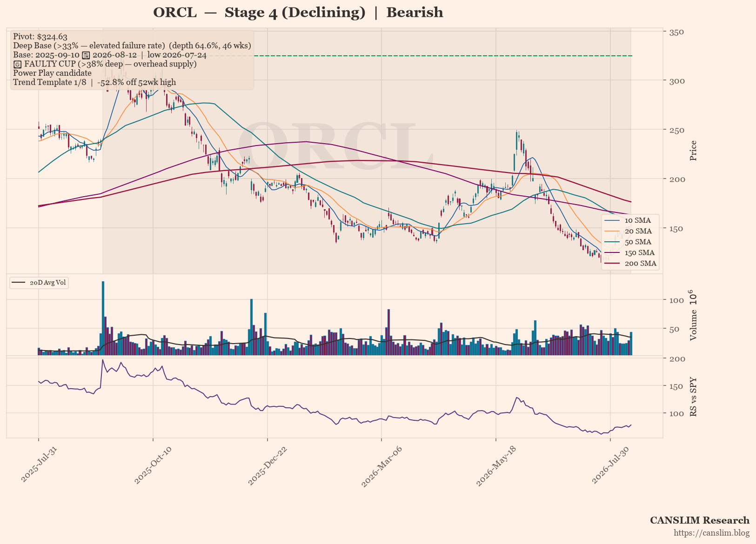Image resolution: width=756 pixels, height=544 pixels.
Task: Click the Pivot: $324.63 annotation line
Action: click(x=40, y=36)
